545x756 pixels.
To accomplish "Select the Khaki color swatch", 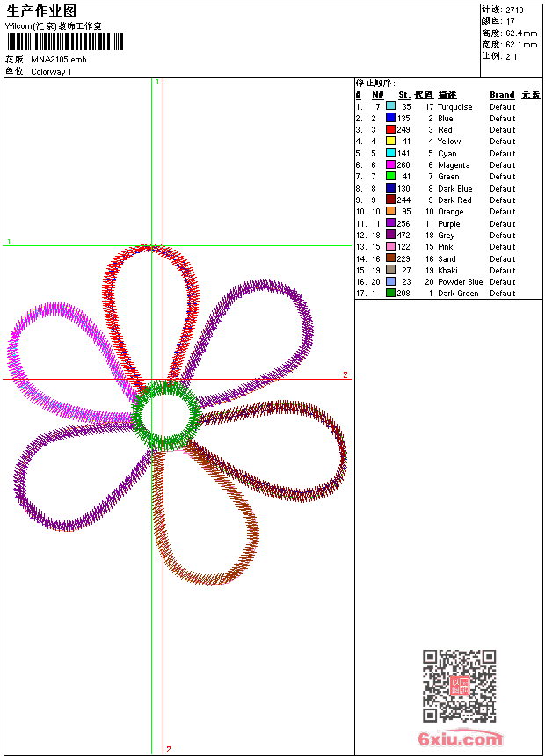I will pyautogui.click(x=390, y=271).
